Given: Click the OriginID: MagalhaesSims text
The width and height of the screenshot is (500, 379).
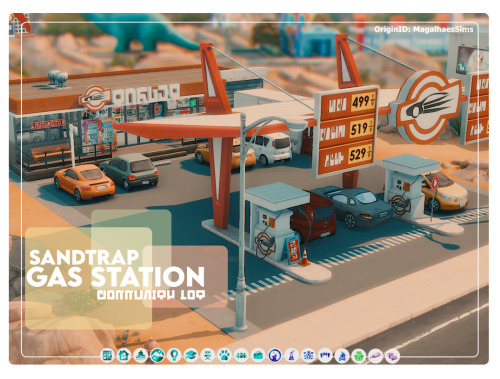Looking at the screenshot, I should click(x=424, y=29).
